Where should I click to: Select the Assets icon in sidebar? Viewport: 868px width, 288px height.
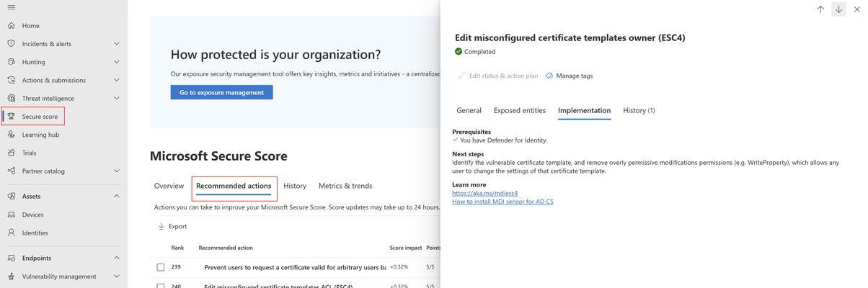point(11,196)
